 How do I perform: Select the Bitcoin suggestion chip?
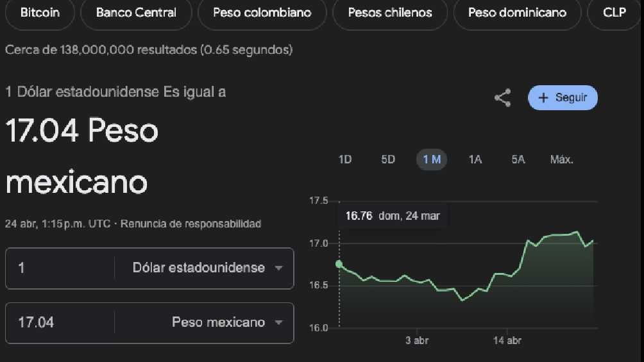(40, 13)
